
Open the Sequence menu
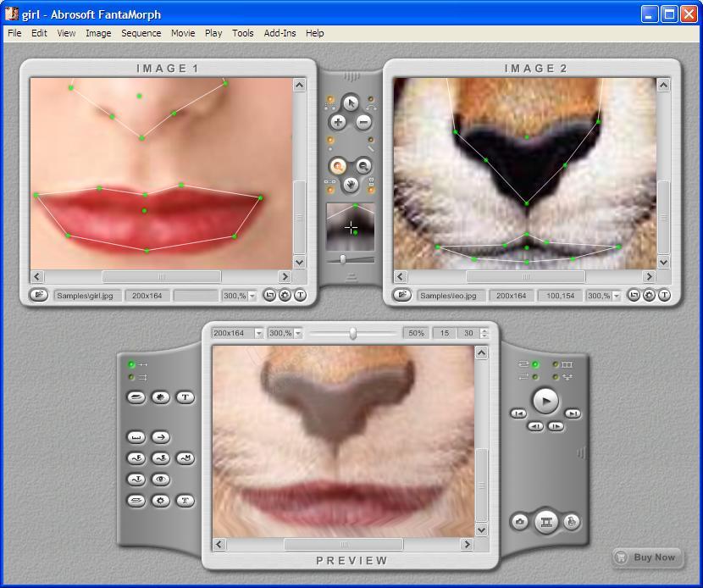(x=141, y=33)
